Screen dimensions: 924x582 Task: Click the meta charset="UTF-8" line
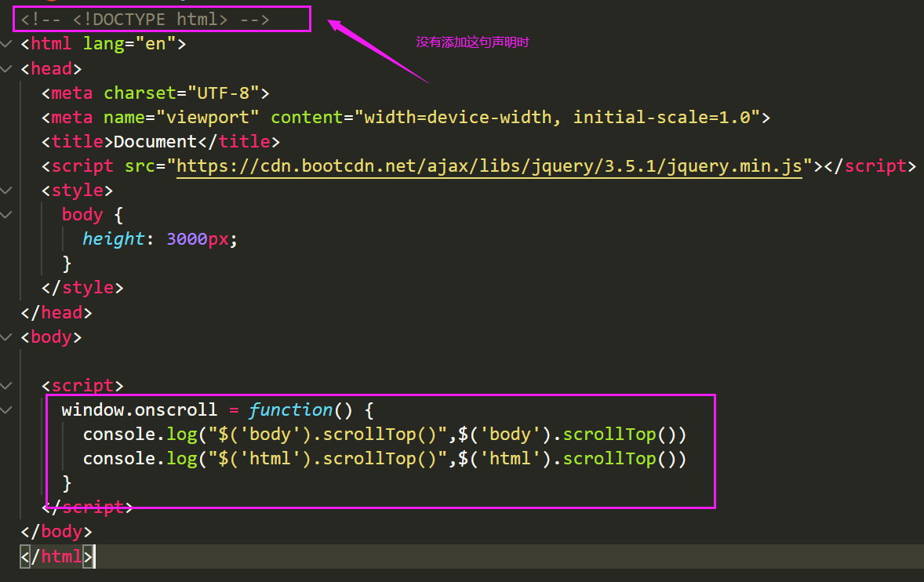coord(155,93)
